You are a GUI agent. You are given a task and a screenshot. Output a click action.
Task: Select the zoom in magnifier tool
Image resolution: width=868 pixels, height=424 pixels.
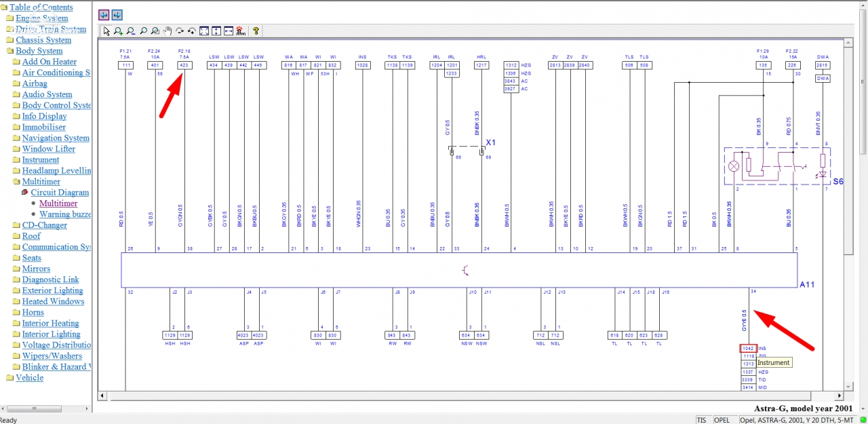(119, 31)
